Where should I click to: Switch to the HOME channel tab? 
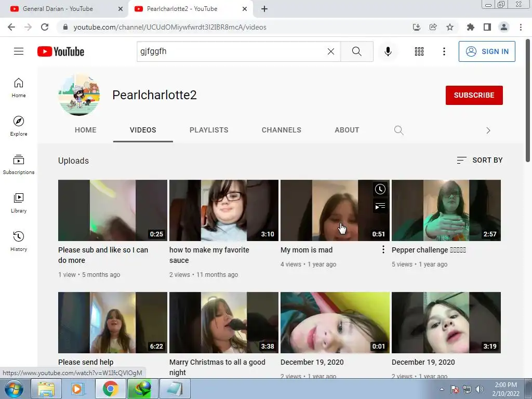coord(86,130)
